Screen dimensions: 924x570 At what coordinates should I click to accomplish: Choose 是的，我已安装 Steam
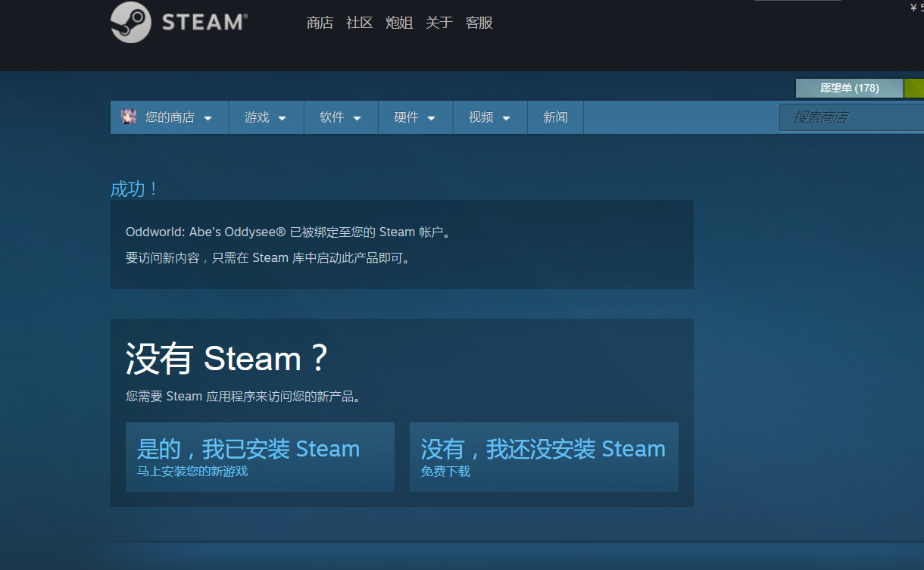[x=260, y=457]
